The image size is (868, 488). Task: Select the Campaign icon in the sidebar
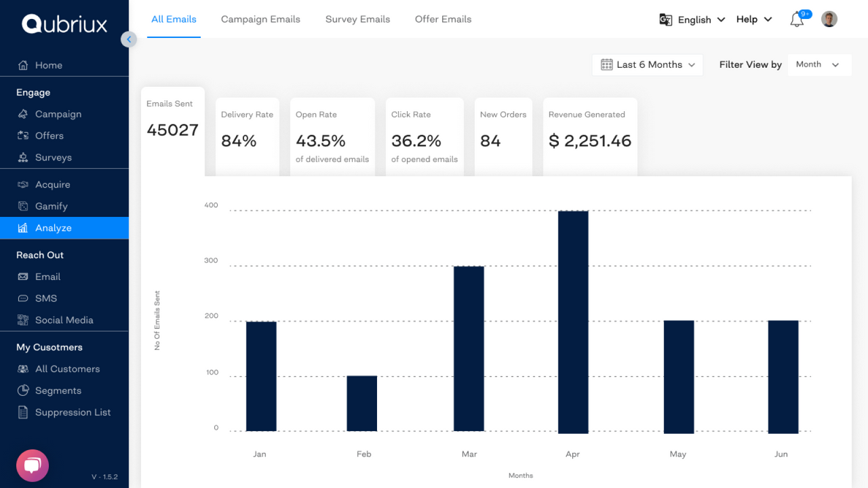(23, 114)
